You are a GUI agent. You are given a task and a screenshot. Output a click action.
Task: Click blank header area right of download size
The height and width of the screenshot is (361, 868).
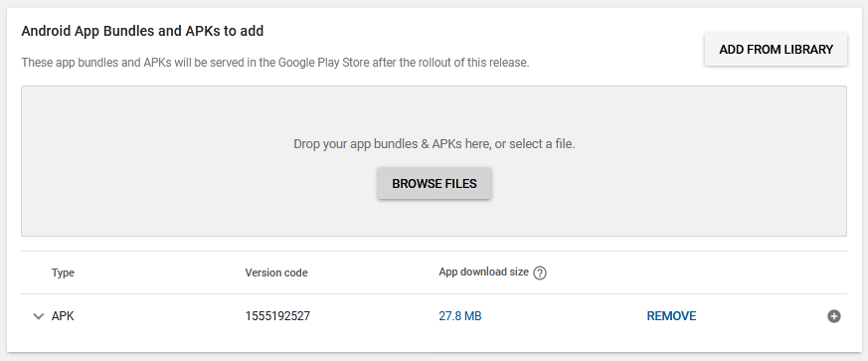692,272
